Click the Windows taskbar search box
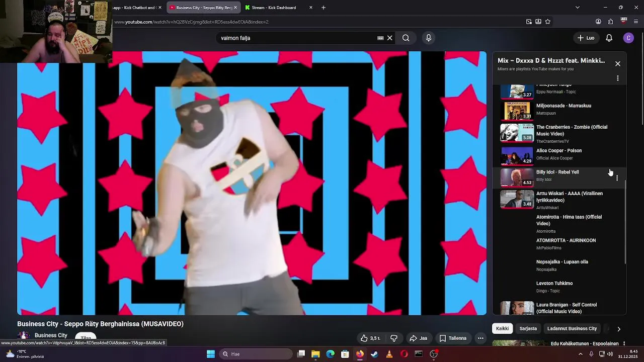644x362 pixels. pos(256,354)
